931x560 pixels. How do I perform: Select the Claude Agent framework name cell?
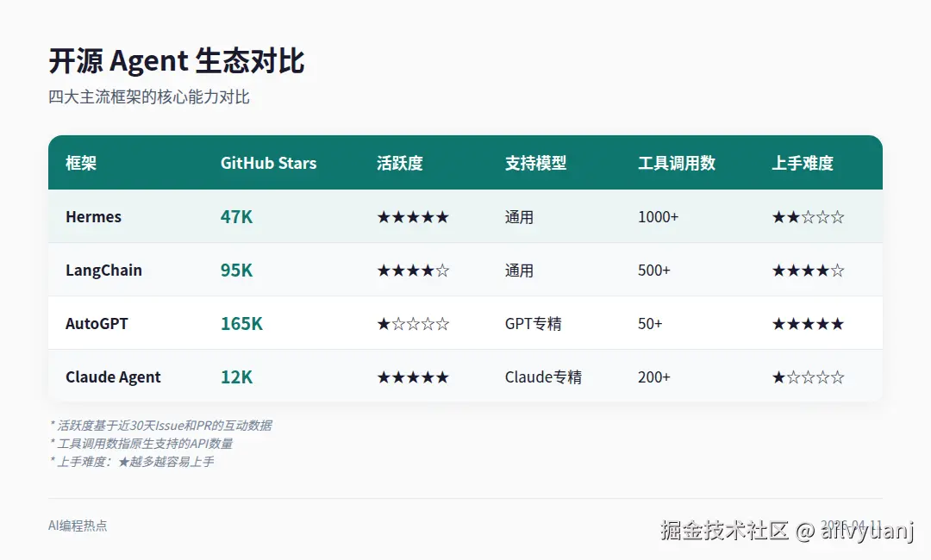click(114, 376)
